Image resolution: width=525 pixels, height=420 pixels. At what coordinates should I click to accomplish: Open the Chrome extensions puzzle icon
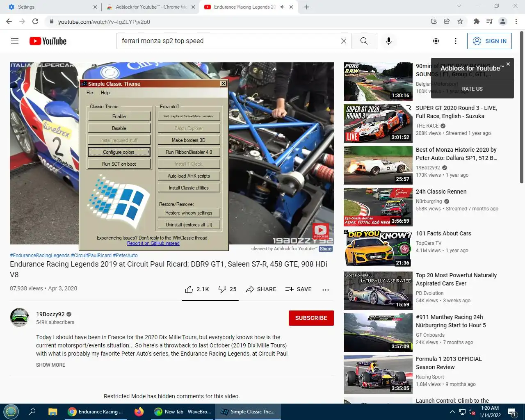point(476,22)
